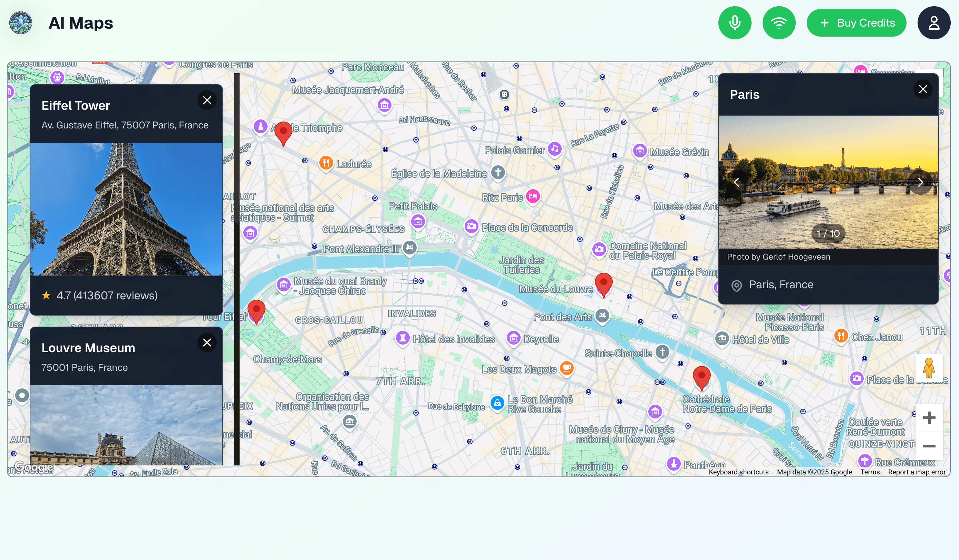Viewport: 959px width, 560px height.
Task: Click Report a map error
Action: (x=917, y=472)
